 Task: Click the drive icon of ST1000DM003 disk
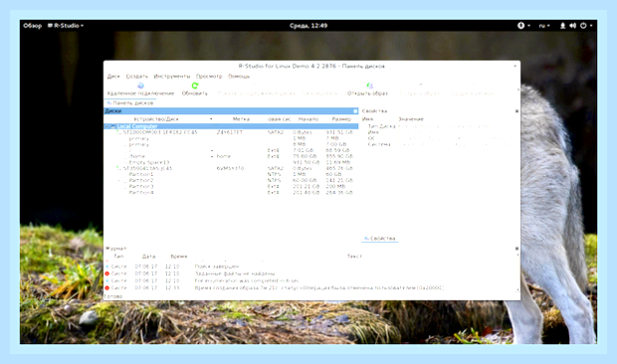(x=118, y=132)
